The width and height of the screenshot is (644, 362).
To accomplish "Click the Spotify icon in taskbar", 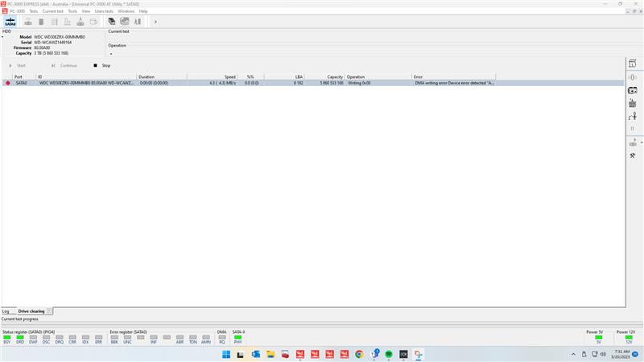I will pos(389,354).
